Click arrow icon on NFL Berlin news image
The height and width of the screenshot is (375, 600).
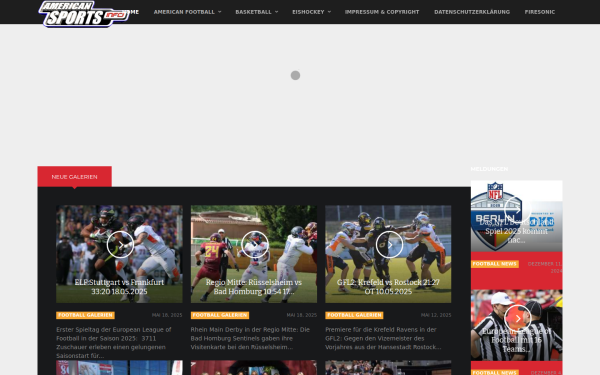pyautogui.click(x=517, y=210)
